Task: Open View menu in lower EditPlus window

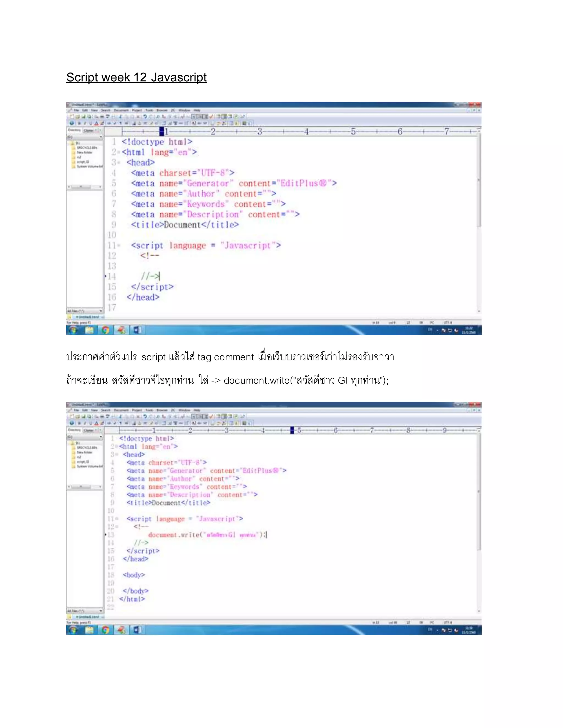Action: [x=94, y=410]
